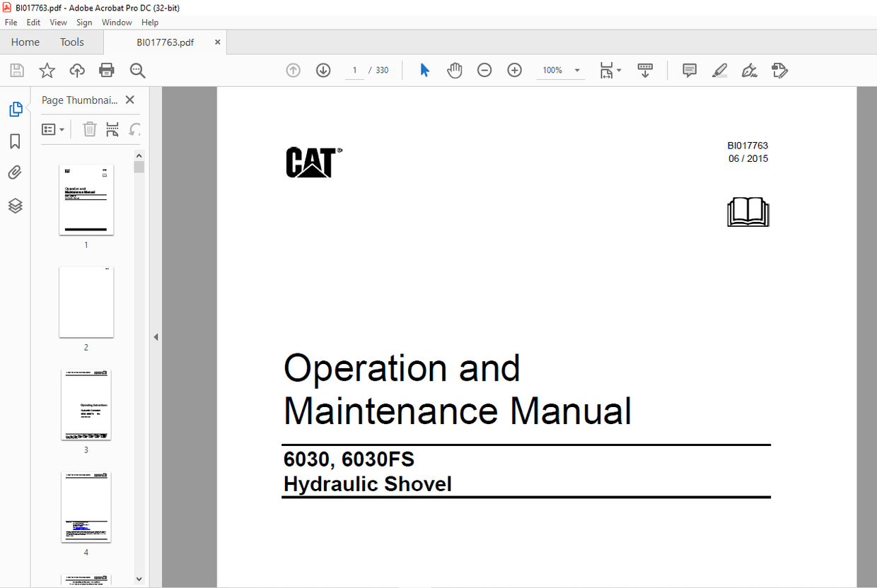Viewport: 877px width, 588px height.
Task: Zoom out using the minus icon
Action: [484, 70]
